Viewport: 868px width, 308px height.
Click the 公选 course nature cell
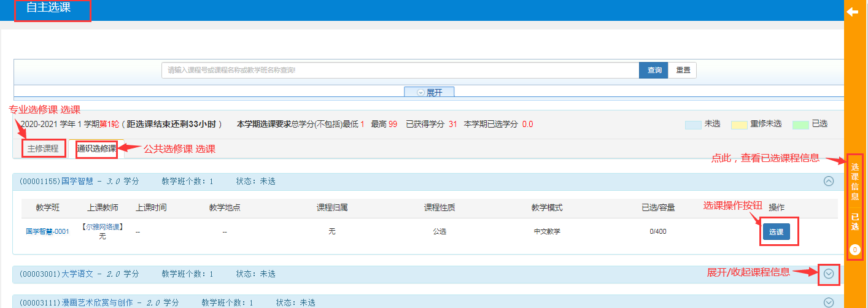click(x=440, y=232)
